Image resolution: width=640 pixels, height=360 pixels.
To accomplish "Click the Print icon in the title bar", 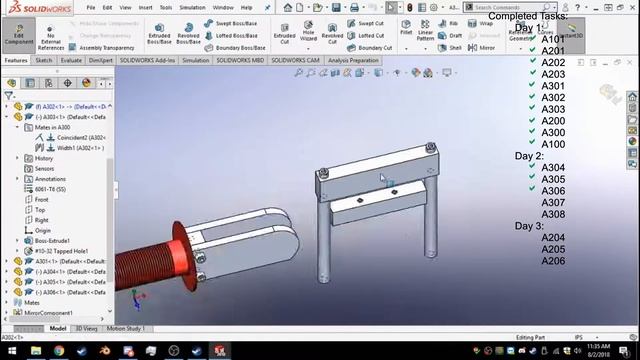I will click(x=354, y=7).
